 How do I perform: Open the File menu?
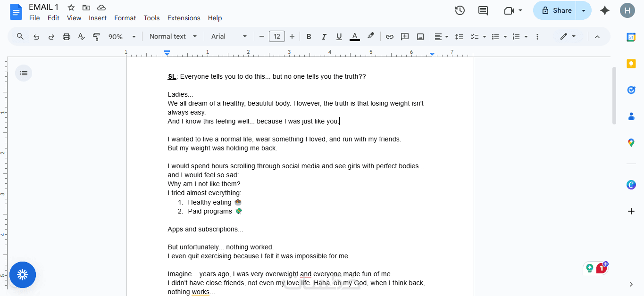(34, 18)
